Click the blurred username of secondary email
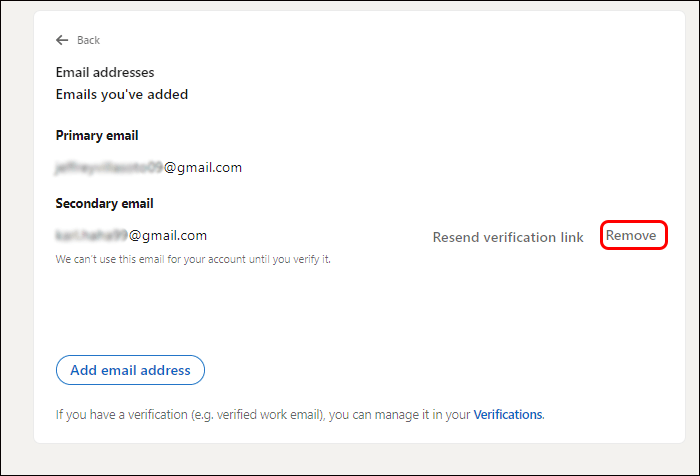Viewport: 700px width, 476px height. tap(92, 235)
